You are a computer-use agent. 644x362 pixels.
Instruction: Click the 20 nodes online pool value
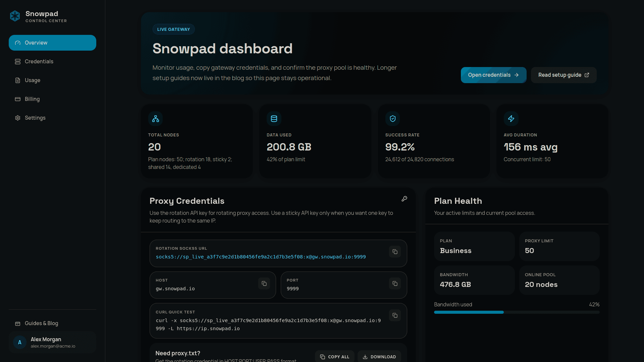(541, 285)
